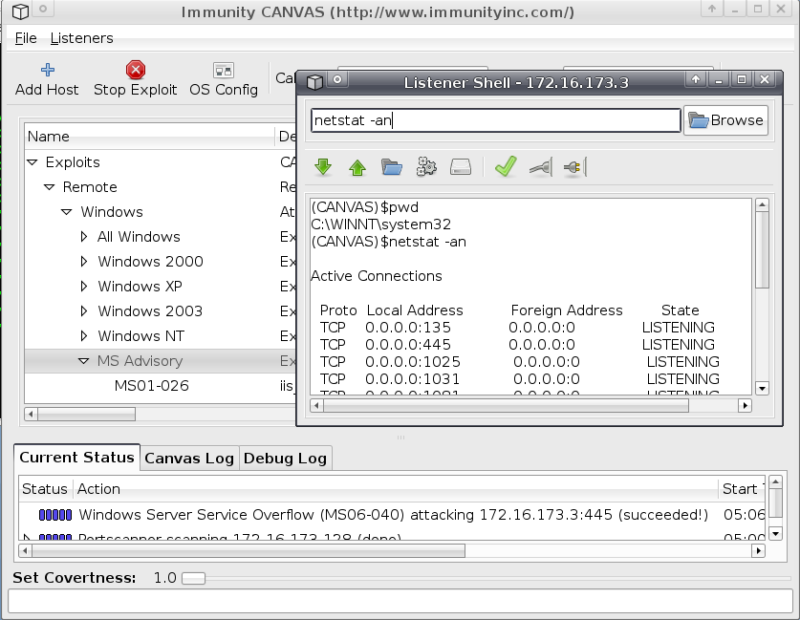Viewport: 800px width, 620px height.
Task: Click the hard drive icon in shell toolbar
Action: click(x=460, y=167)
